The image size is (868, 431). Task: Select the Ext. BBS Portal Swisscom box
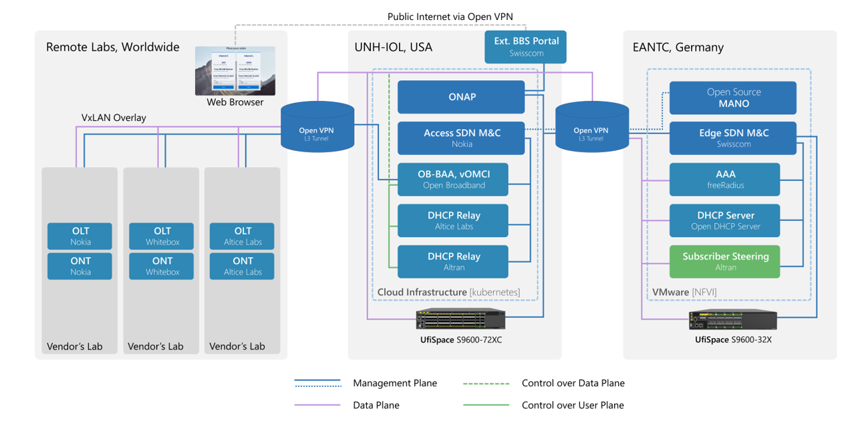coord(527,47)
